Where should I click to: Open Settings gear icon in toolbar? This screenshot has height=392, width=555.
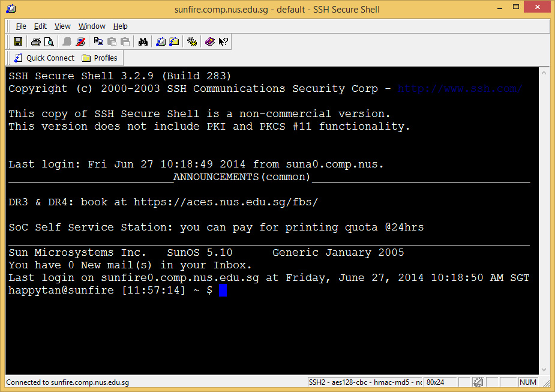point(192,42)
